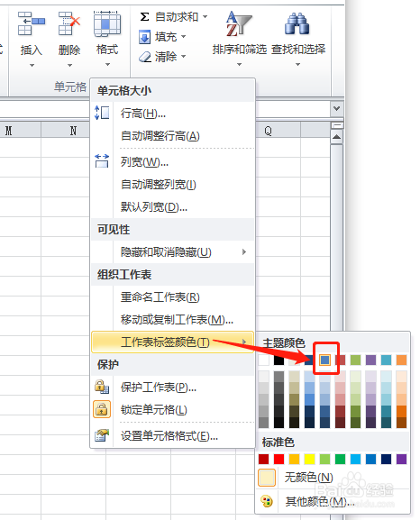Pick the blue theme color swatch
This screenshot has height=520, width=420.
pyautogui.click(x=324, y=360)
